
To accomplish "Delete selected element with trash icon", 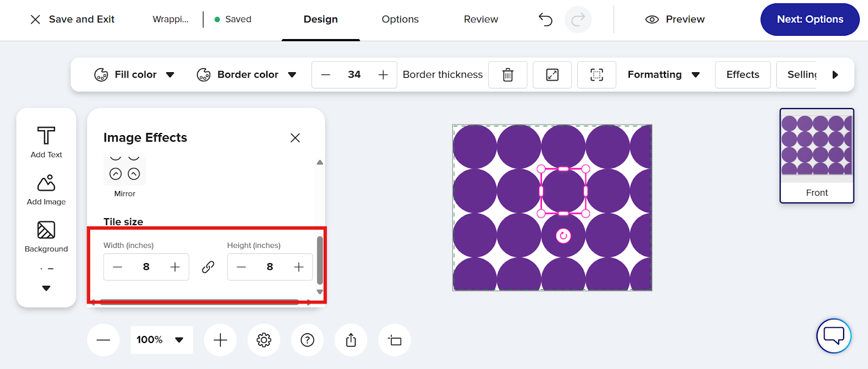I will click(x=507, y=75).
